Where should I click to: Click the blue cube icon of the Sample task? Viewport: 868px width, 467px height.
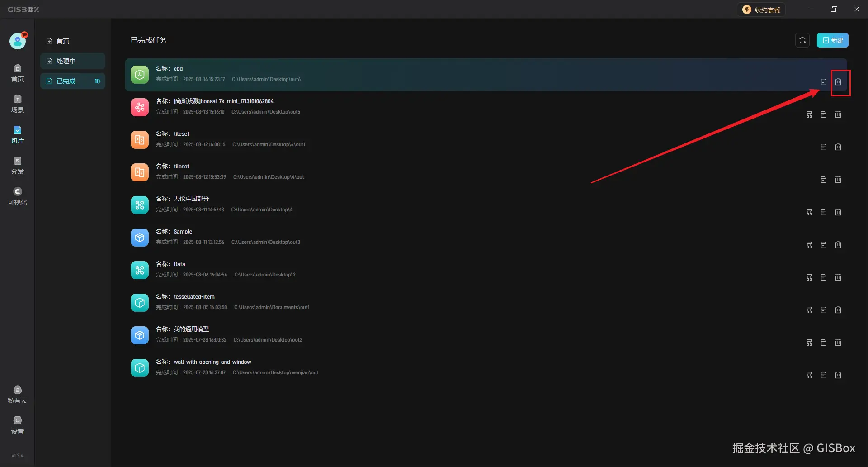pyautogui.click(x=140, y=238)
